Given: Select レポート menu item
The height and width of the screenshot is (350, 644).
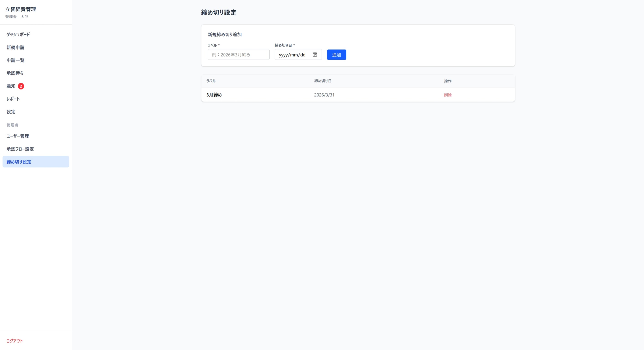Looking at the screenshot, I should pyautogui.click(x=13, y=99).
